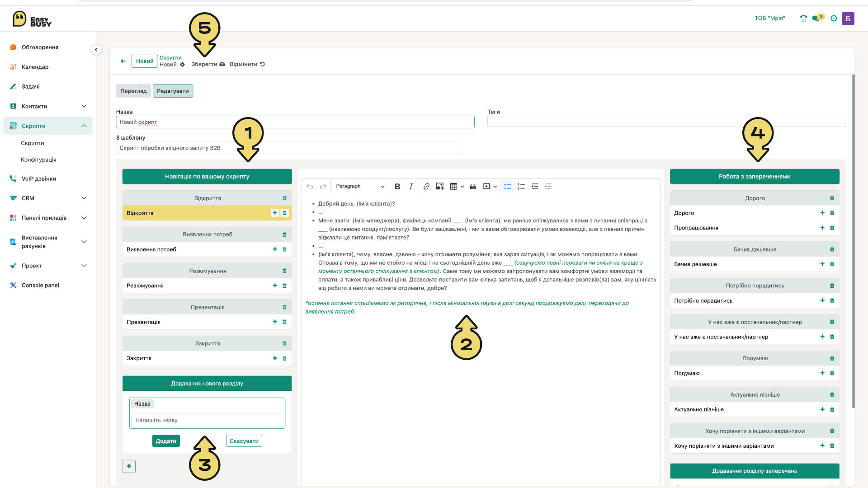Add item to highlighted Відкриття row

coord(275,213)
